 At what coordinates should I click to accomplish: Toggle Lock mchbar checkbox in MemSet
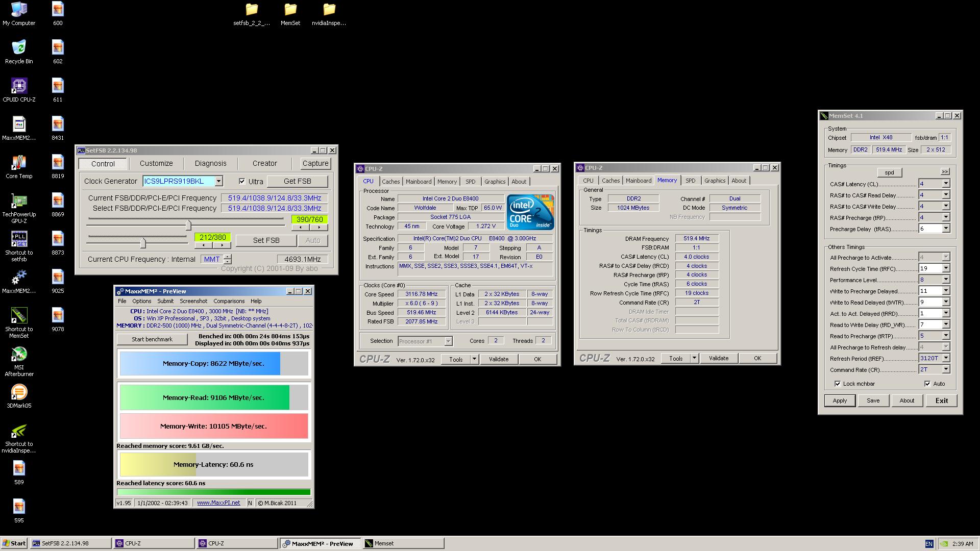tap(838, 384)
